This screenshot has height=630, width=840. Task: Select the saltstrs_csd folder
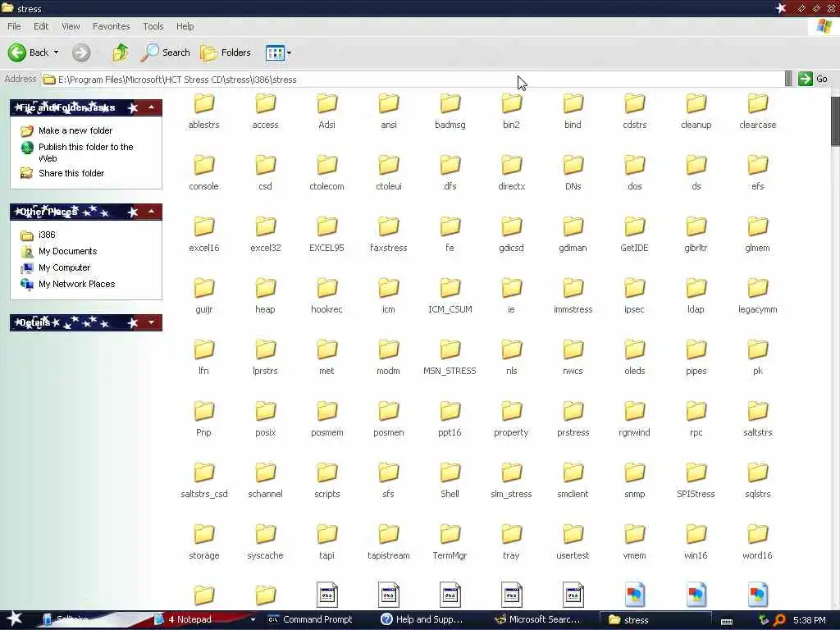click(203, 481)
